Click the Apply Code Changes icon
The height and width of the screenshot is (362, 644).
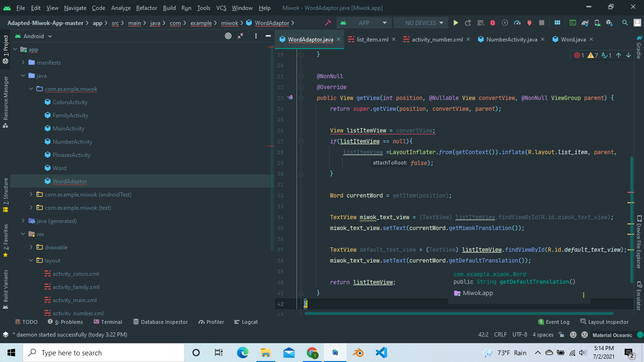point(480,23)
